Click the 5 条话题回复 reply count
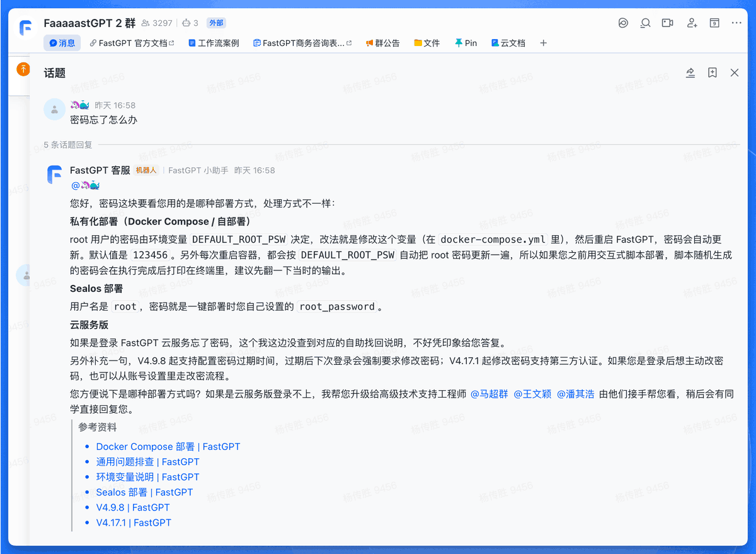This screenshot has width=756, height=554. 68,145
